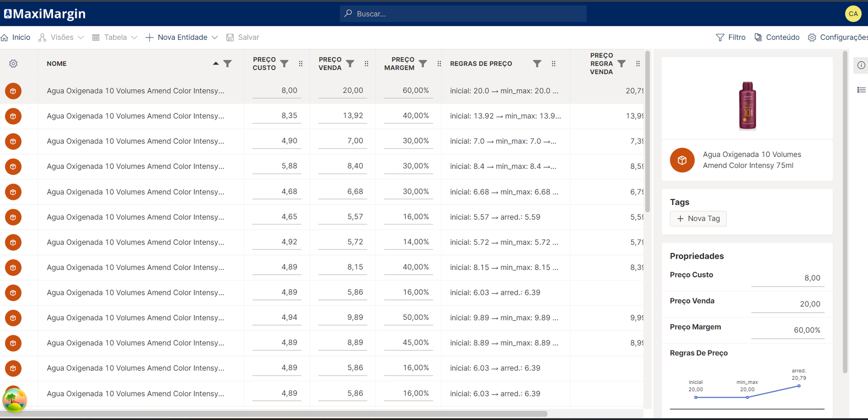This screenshot has height=420, width=868.
Task: Click the Inicio menu item
Action: 16,38
